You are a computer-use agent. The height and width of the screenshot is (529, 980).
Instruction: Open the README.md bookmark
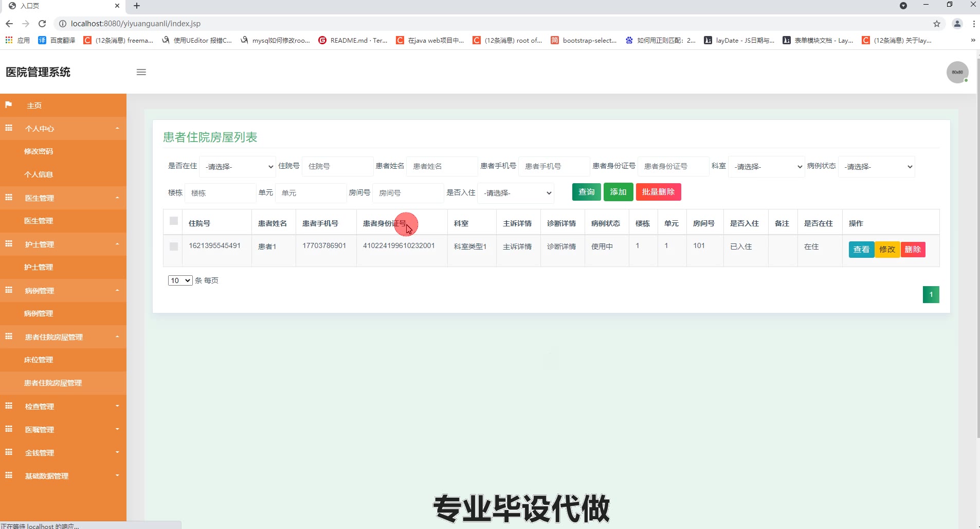(353, 40)
